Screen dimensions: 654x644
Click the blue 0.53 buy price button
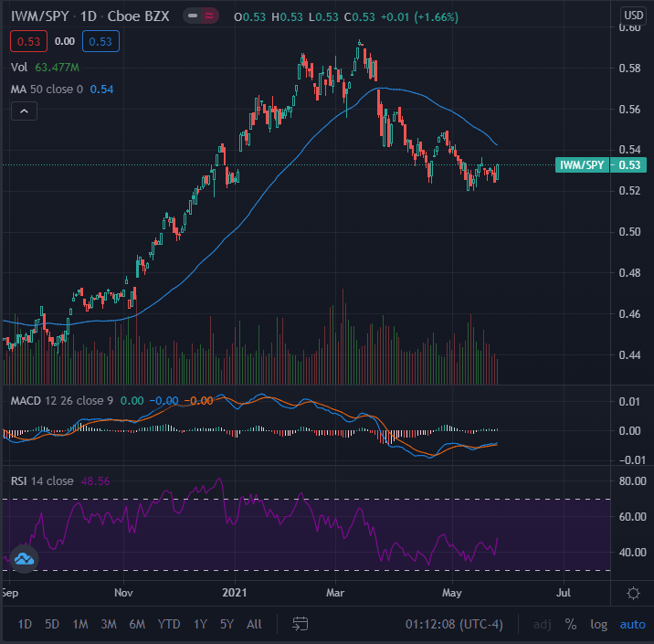(100, 41)
